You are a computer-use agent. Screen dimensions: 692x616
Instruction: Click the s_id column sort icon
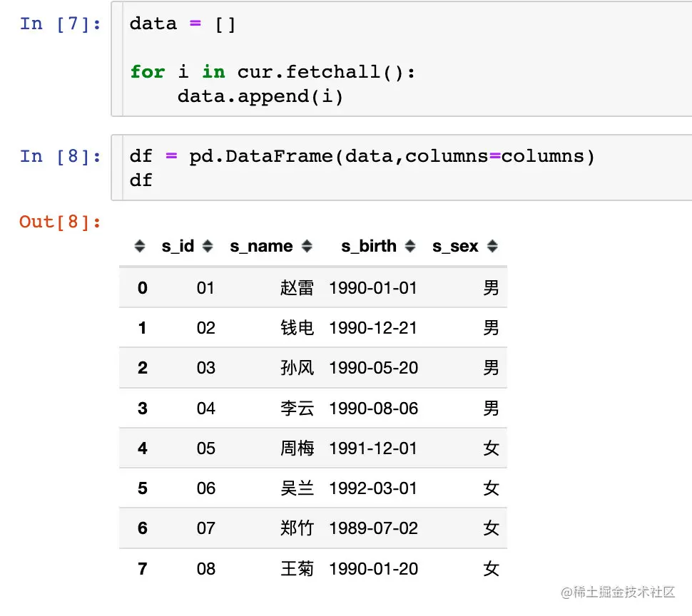[x=208, y=246]
